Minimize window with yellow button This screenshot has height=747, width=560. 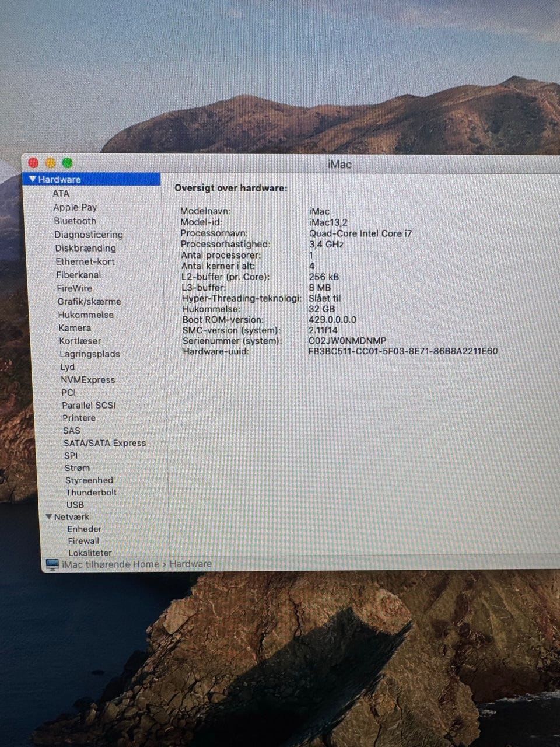[x=51, y=163]
